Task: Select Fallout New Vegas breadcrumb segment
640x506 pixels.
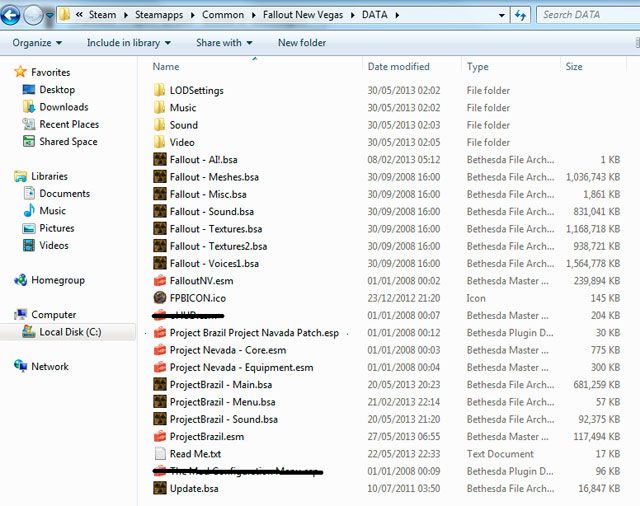Action: point(303,15)
